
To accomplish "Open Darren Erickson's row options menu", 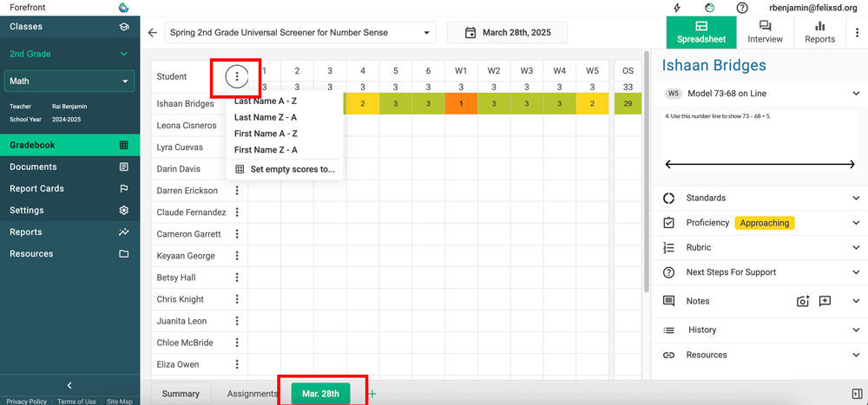I will [237, 191].
